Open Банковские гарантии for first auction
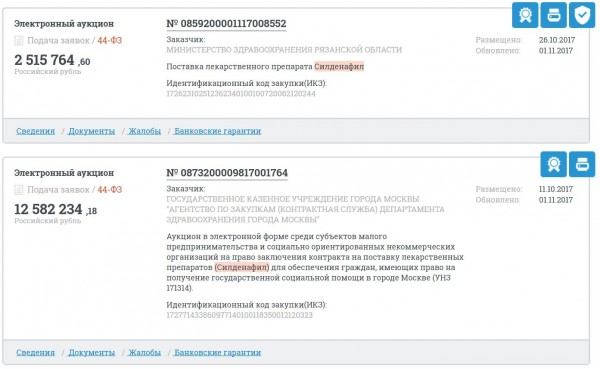Image resolution: width=600 pixels, height=369 pixels. pos(217,131)
